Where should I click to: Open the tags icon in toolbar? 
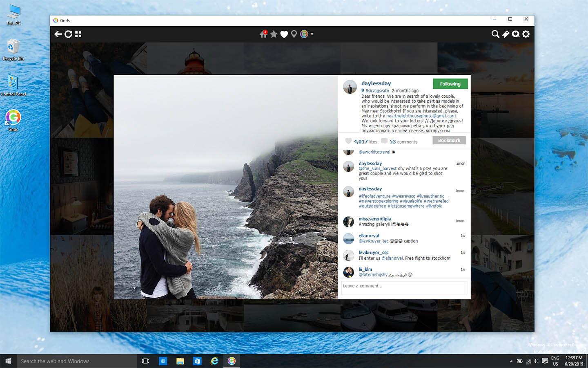506,34
